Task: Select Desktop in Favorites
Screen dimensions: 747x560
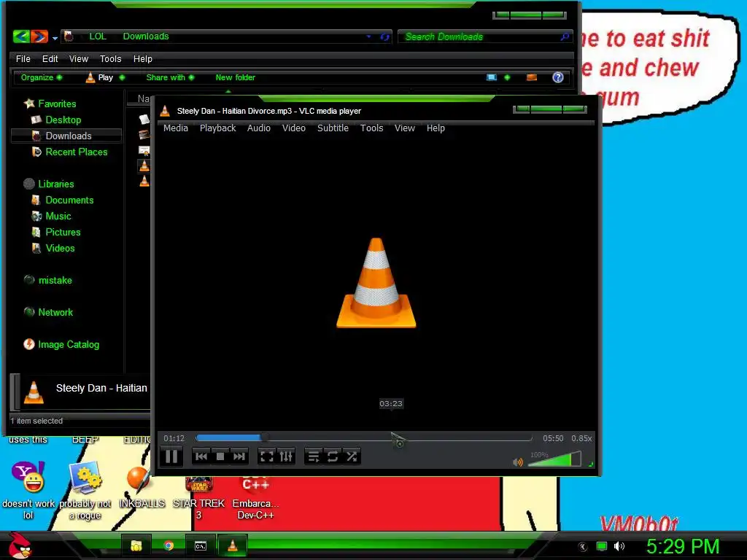Action: click(63, 120)
